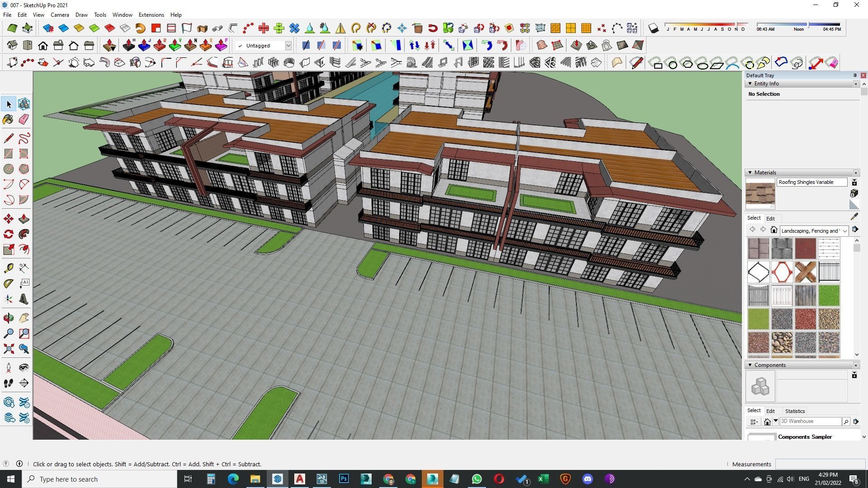Open Materials details arrow menu
Viewport: 868px width, 488px height.
pos(855,230)
